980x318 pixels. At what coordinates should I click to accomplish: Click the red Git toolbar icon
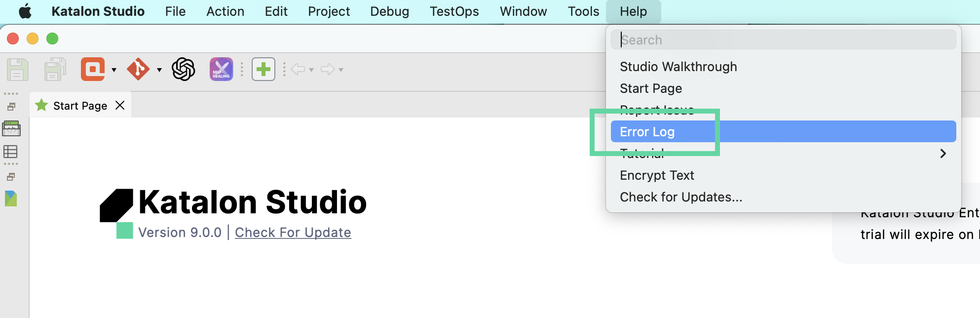click(138, 69)
